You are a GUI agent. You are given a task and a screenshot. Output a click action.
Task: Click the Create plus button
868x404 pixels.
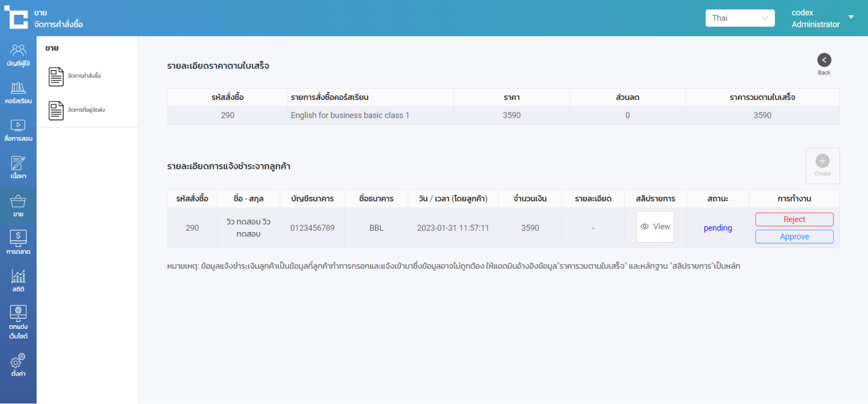822,165
